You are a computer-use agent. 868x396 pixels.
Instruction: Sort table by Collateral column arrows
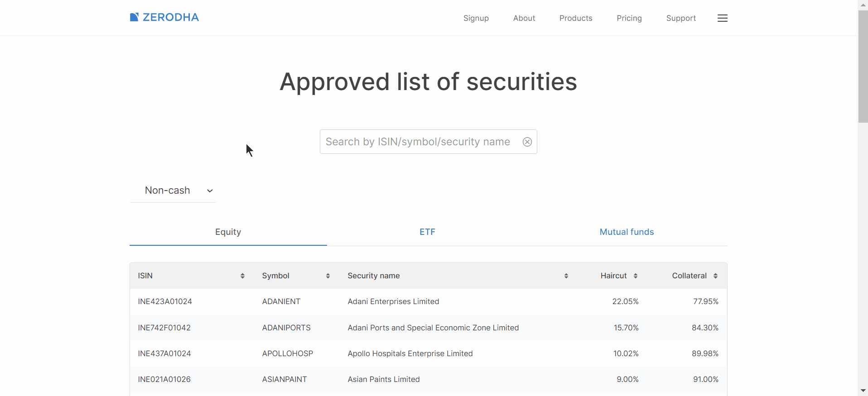(x=716, y=276)
